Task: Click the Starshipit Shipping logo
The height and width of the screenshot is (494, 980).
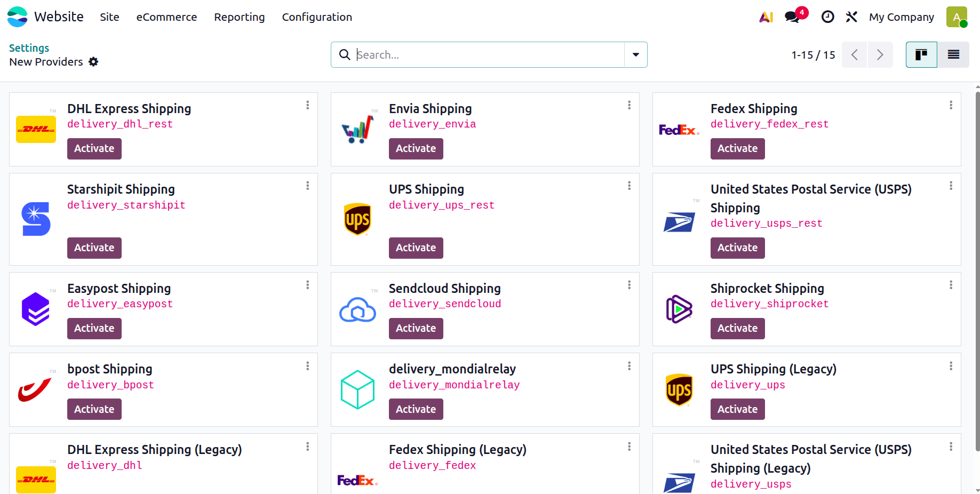Action: [36, 219]
